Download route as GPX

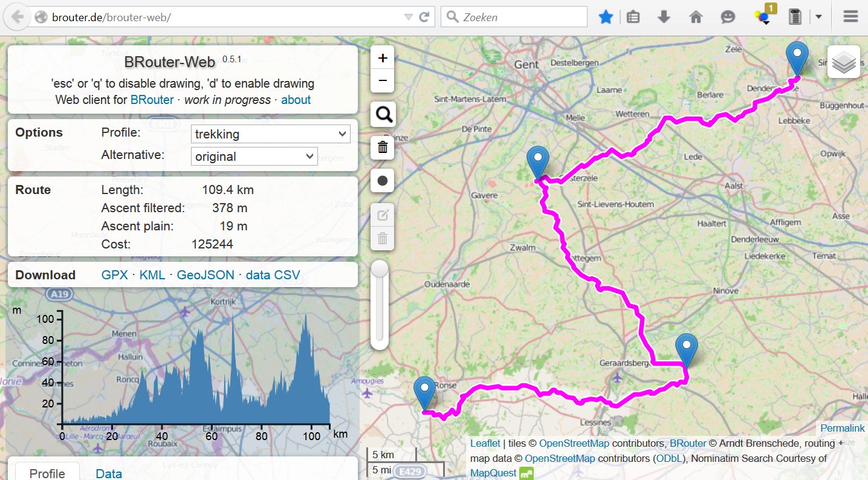click(115, 275)
